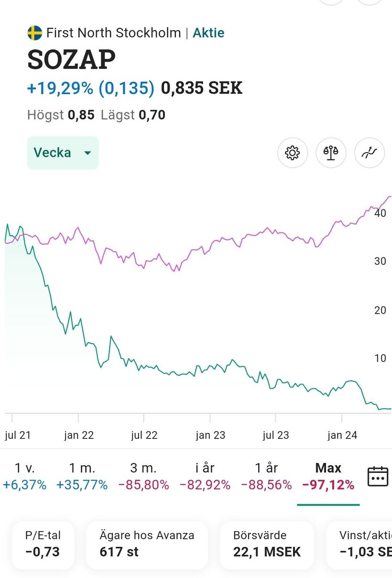This screenshot has height=578, width=392.
Task: Select the 1 m. period tab
Action: tap(82, 476)
